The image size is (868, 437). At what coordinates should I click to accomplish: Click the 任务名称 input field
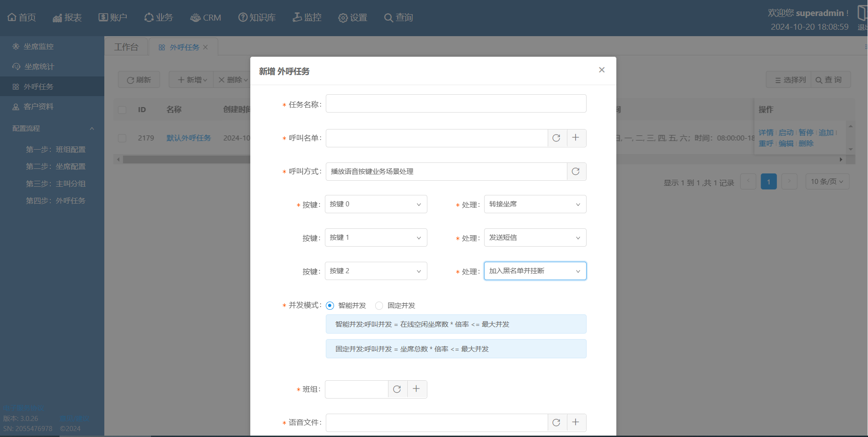pyautogui.click(x=456, y=104)
